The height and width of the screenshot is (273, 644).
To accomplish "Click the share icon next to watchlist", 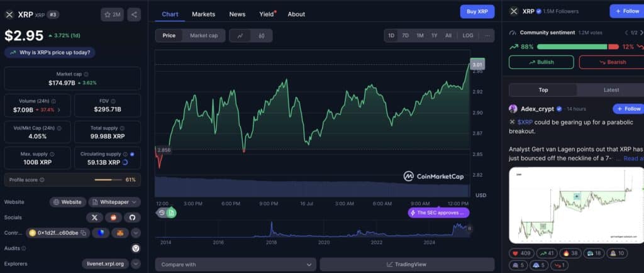I will coord(134,14).
